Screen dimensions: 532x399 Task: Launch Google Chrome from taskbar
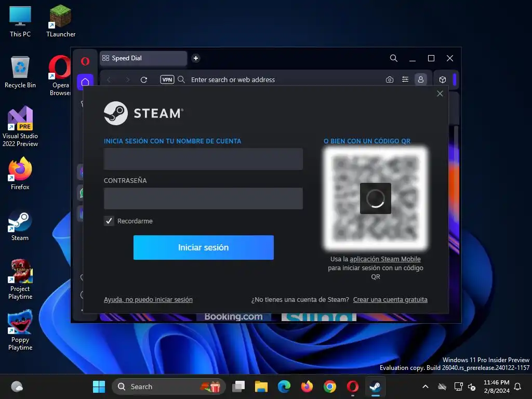tap(330, 387)
